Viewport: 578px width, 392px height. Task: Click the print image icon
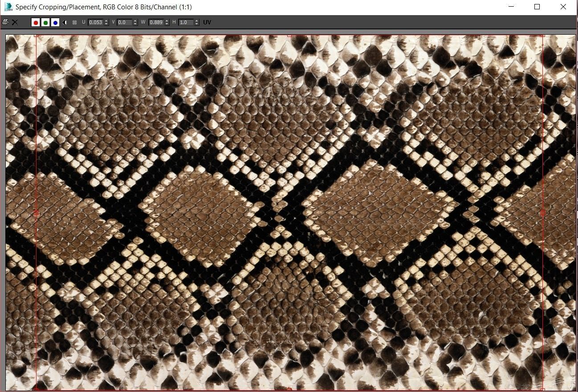pyautogui.click(x=5, y=22)
